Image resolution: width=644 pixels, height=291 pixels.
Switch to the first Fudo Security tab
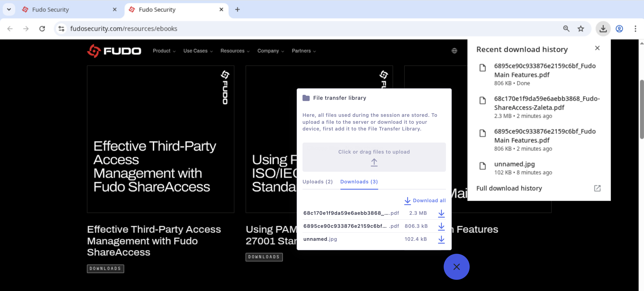pyautogui.click(x=70, y=9)
